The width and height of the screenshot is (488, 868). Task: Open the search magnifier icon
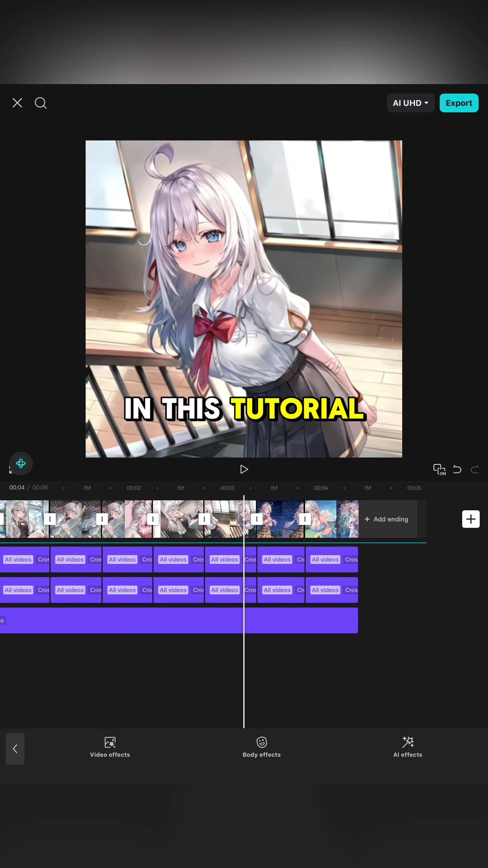click(41, 103)
